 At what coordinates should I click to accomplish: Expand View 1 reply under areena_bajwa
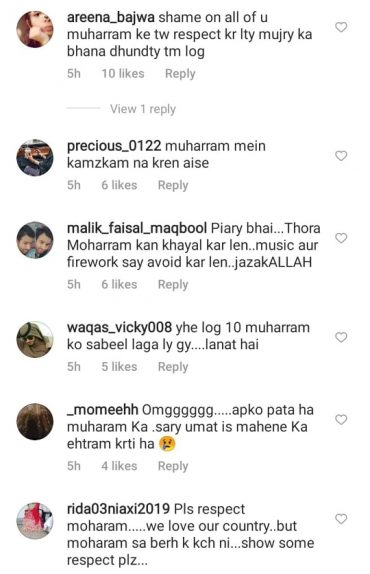tap(143, 109)
